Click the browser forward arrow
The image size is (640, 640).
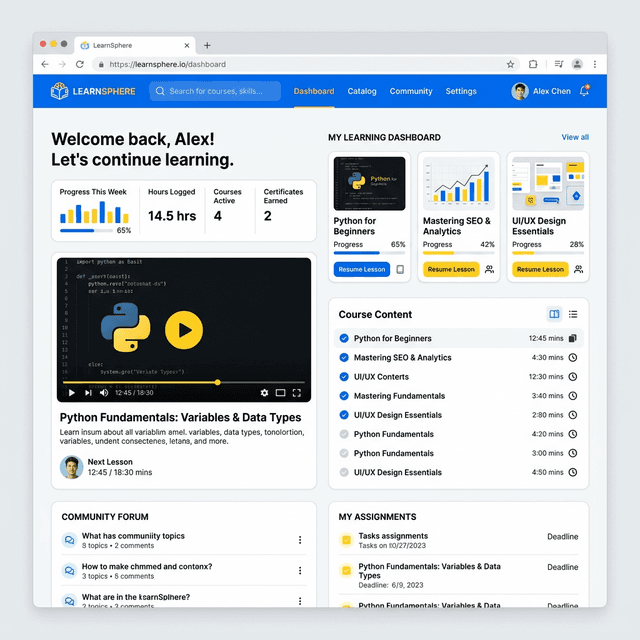click(62, 64)
